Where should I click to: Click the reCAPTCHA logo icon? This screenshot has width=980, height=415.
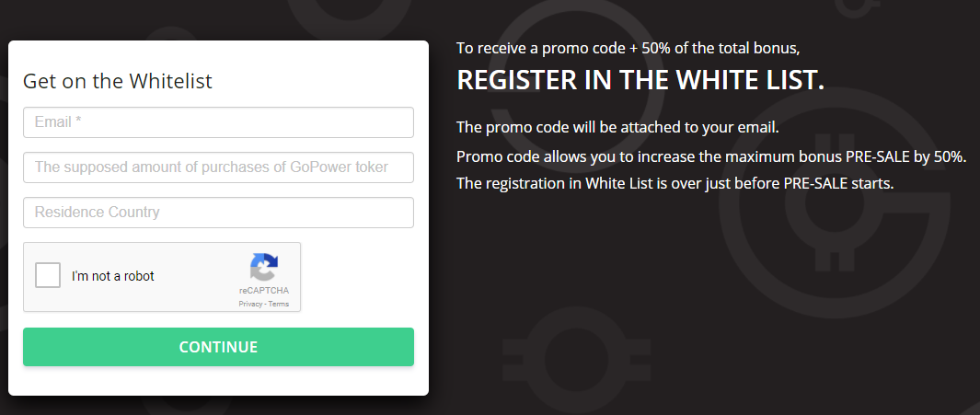(264, 268)
